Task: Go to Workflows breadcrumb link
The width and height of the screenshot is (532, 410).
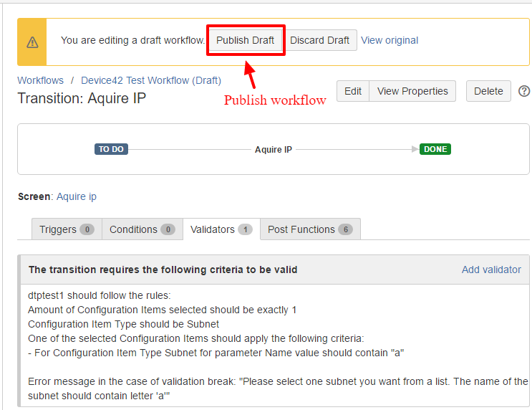Action: coord(40,80)
